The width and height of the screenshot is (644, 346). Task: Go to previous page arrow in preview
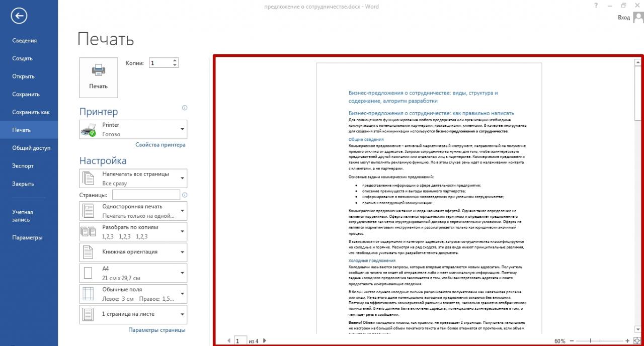click(x=230, y=340)
